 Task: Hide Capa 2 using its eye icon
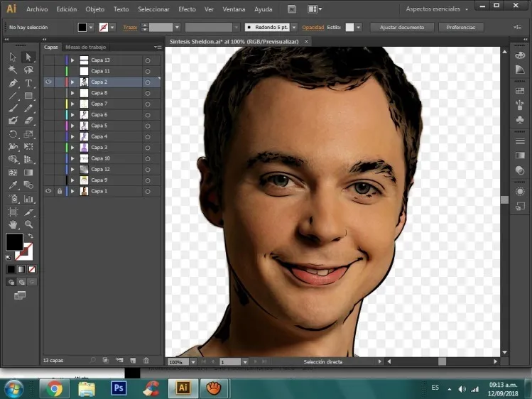tap(48, 82)
